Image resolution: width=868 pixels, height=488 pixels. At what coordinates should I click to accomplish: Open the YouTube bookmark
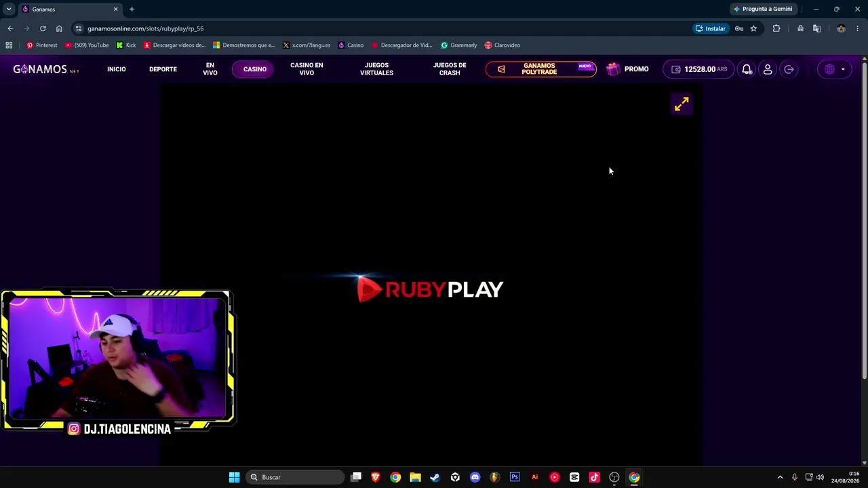click(87, 45)
